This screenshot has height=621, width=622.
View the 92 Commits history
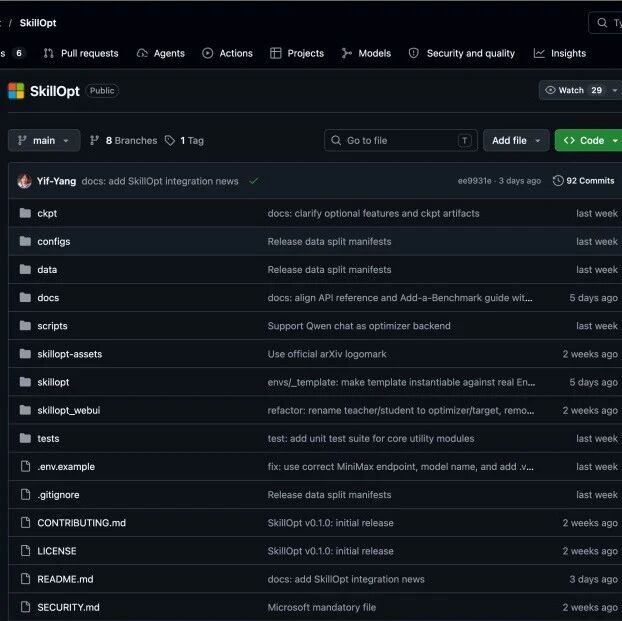584,181
